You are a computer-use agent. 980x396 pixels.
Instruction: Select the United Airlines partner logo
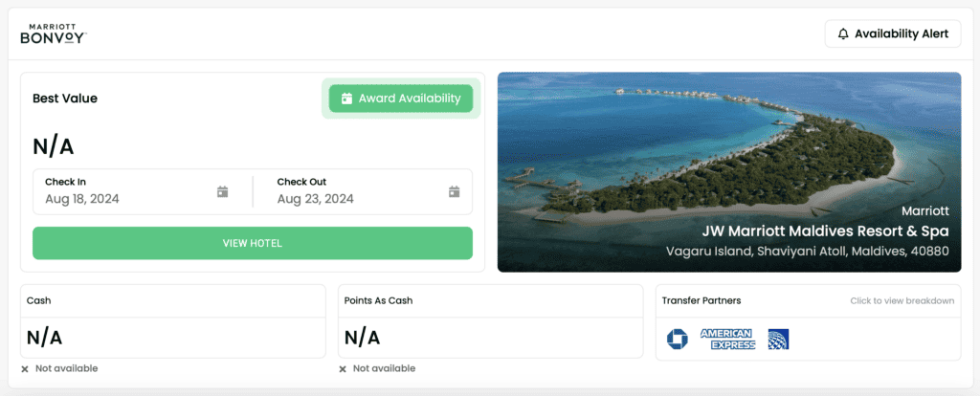778,339
